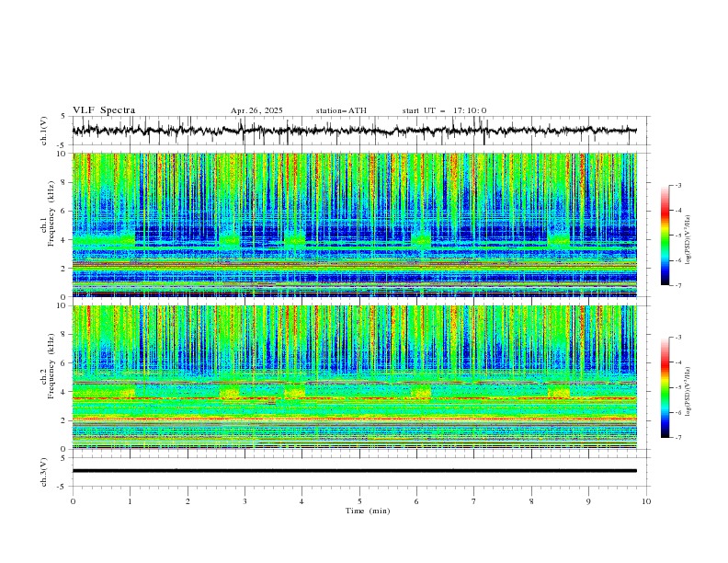Image resolution: width=728 pixels, height=563 pixels.
Task: Click the time axis tick label '9'
Action: (588, 501)
